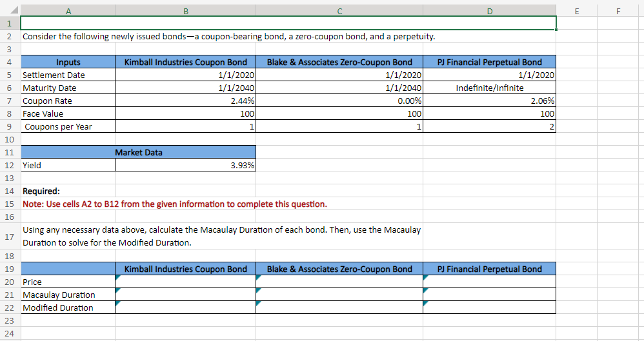Click Kimball settlement date 1/1/2020

186,75
